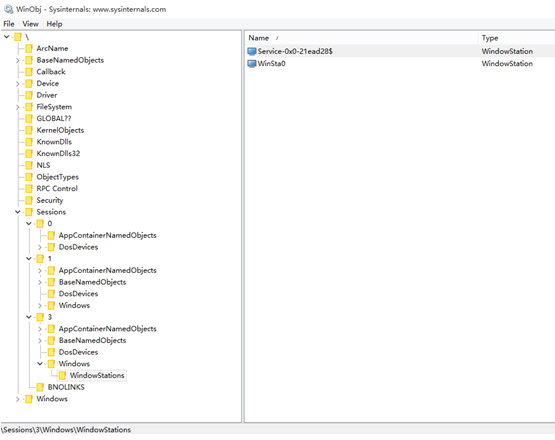Select DosDevices under session 3

pos(78,352)
